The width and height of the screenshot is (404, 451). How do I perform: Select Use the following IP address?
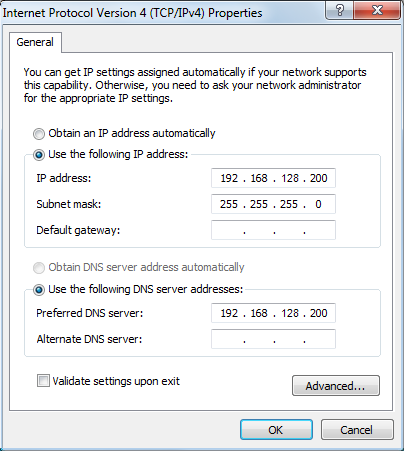[39, 155]
